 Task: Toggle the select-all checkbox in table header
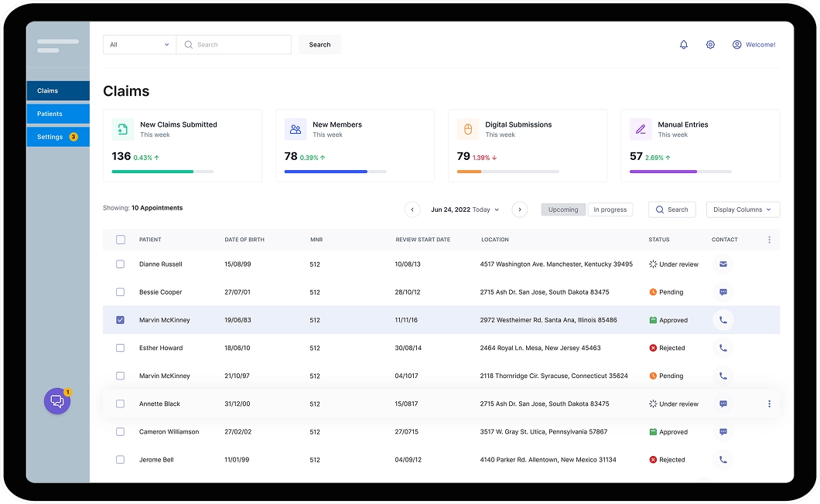(121, 240)
